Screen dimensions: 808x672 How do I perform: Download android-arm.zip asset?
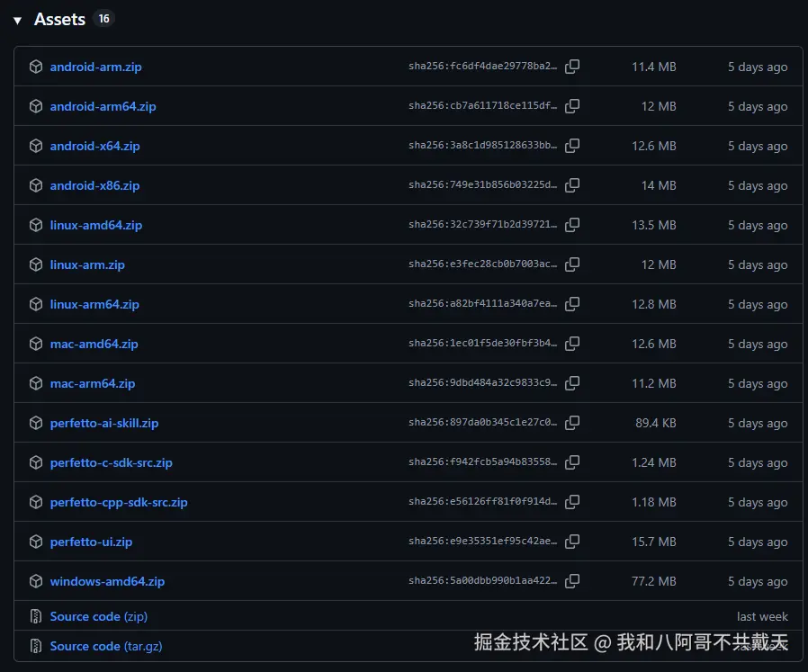tap(96, 67)
